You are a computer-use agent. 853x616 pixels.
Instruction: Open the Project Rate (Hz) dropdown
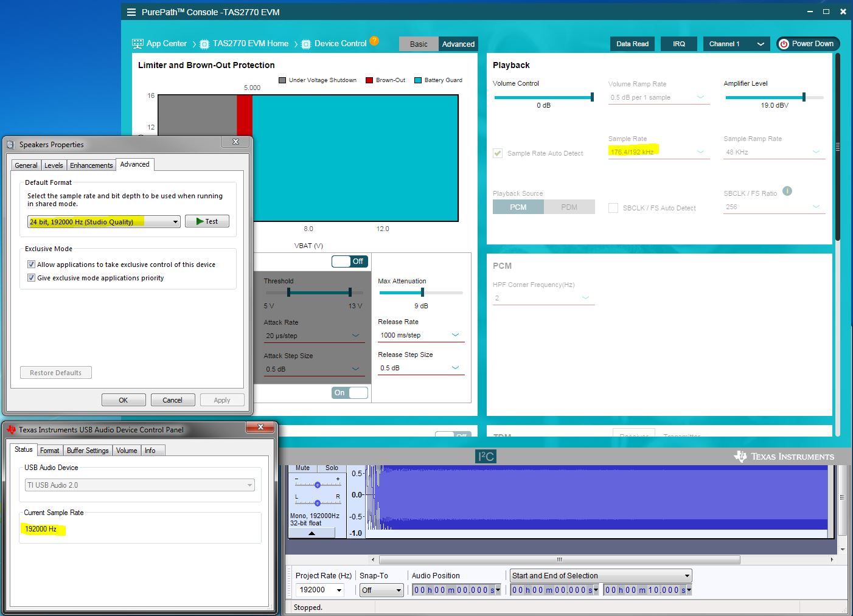pyautogui.click(x=320, y=590)
